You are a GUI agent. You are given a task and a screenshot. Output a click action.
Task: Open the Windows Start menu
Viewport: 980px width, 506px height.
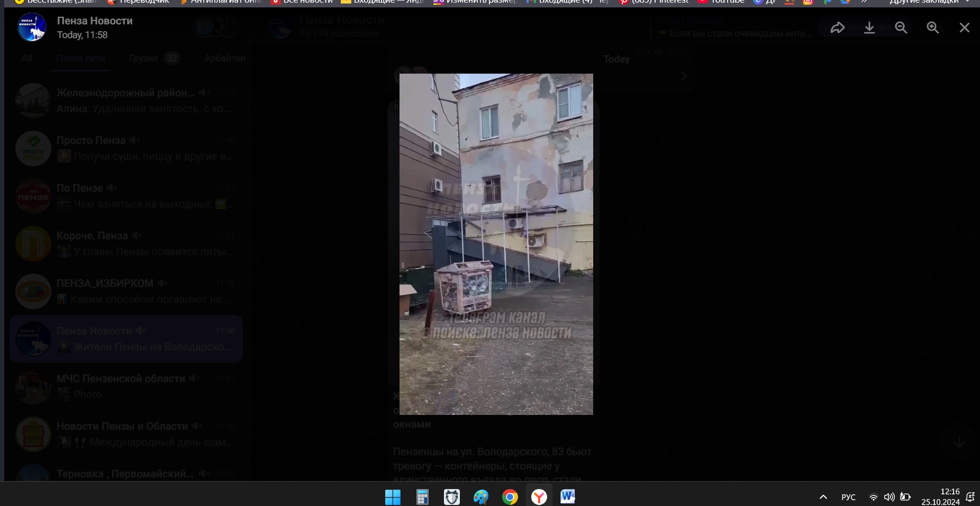pyautogui.click(x=393, y=497)
